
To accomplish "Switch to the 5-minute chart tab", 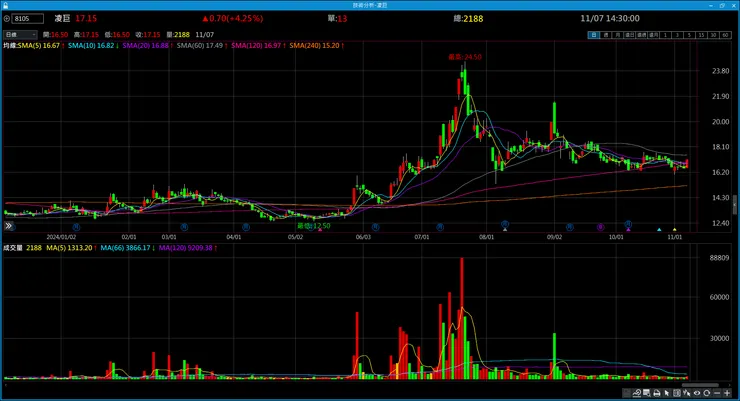I will pos(690,35).
